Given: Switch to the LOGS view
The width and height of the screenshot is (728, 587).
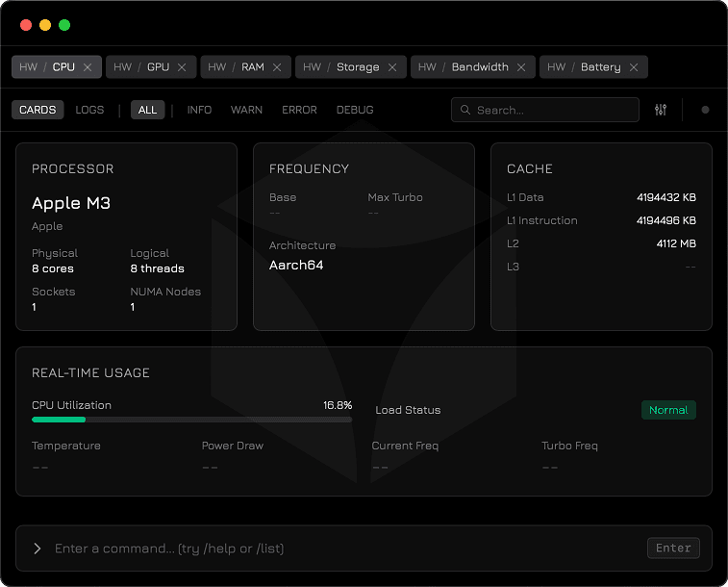Looking at the screenshot, I should tap(89, 110).
